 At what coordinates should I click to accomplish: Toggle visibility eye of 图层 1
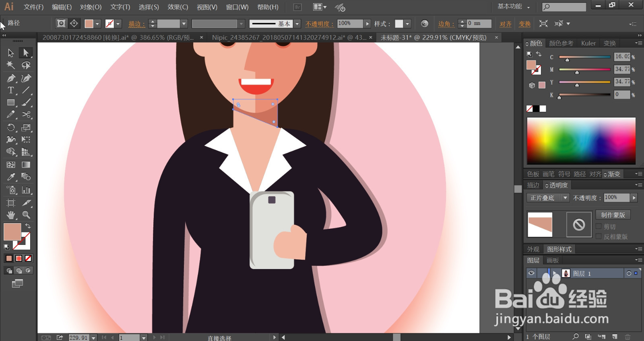click(x=531, y=273)
